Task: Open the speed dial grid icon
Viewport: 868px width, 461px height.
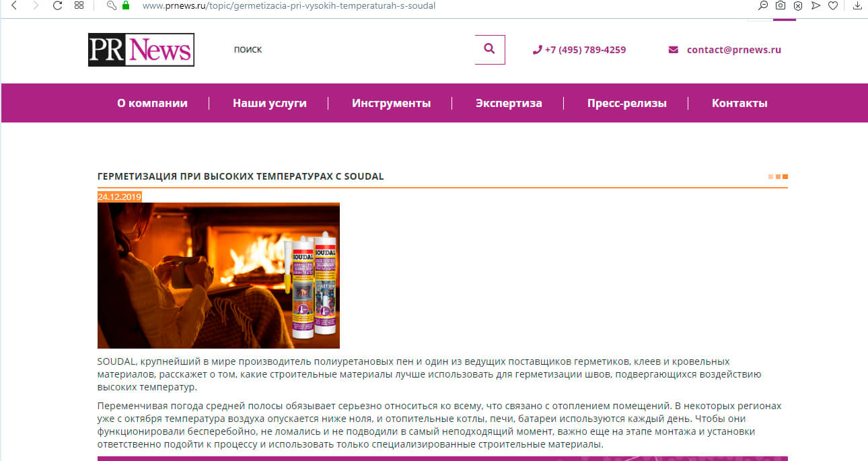Action: [x=79, y=5]
